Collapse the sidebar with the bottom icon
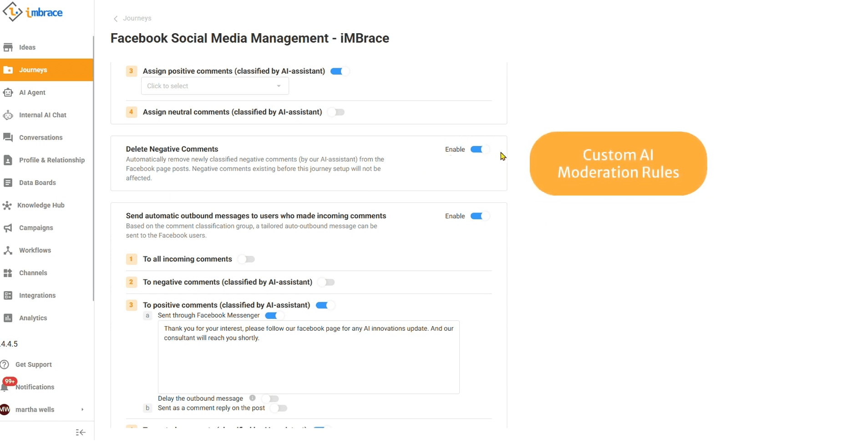 point(81,433)
